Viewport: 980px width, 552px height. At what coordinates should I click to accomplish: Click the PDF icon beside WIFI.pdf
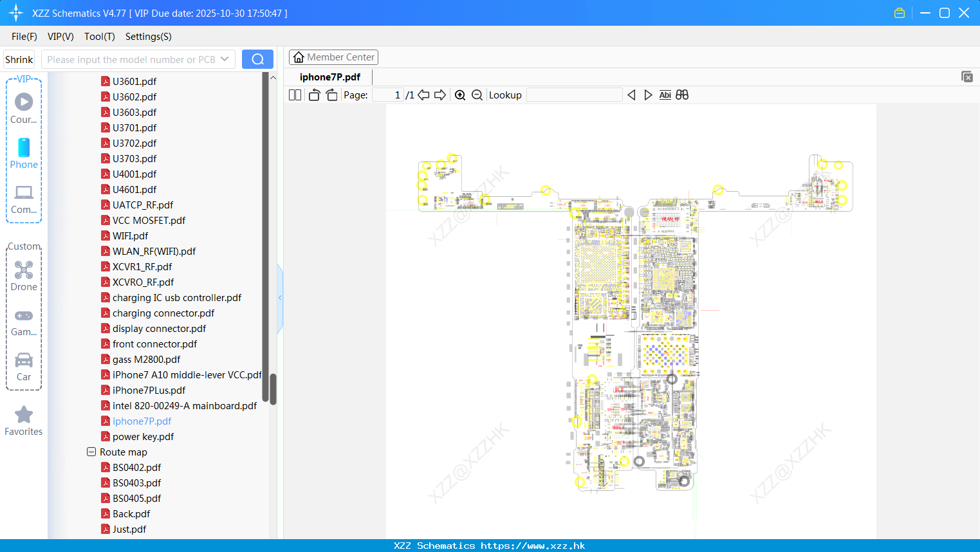(x=106, y=235)
